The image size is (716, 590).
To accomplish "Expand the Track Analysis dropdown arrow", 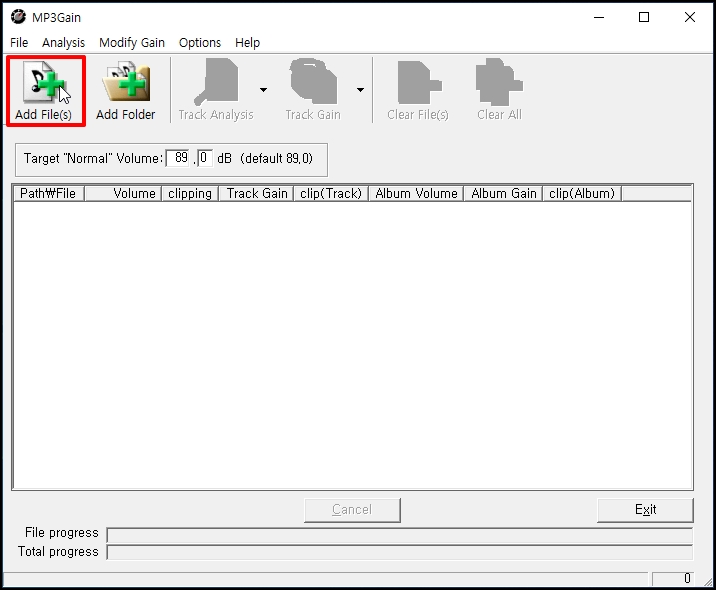I will pyautogui.click(x=263, y=90).
